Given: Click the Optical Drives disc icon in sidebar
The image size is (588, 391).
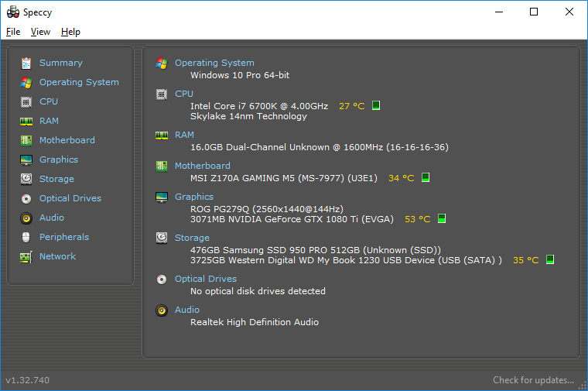Looking at the screenshot, I should (x=26, y=198).
